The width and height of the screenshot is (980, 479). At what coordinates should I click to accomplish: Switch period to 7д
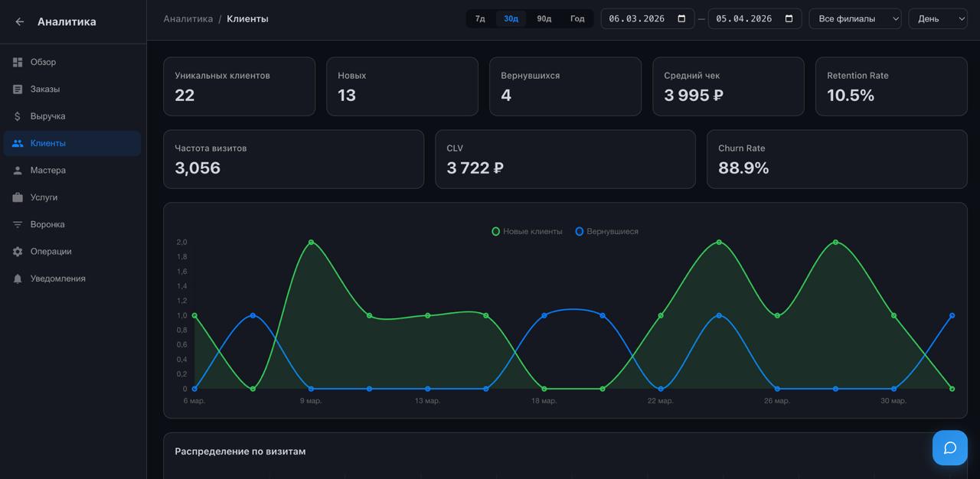click(480, 19)
